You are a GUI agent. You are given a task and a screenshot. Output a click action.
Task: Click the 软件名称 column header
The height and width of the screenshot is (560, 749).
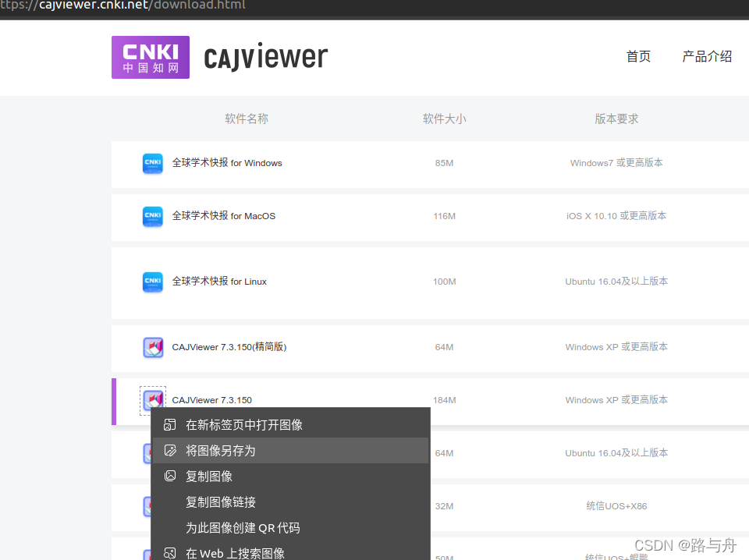pyautogui.click(x=247, y=119)
